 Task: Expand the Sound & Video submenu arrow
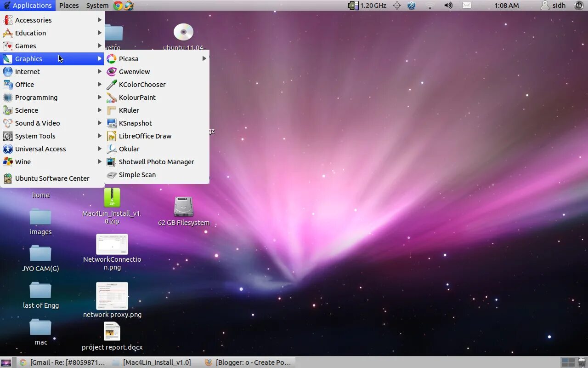coord(99,123)
